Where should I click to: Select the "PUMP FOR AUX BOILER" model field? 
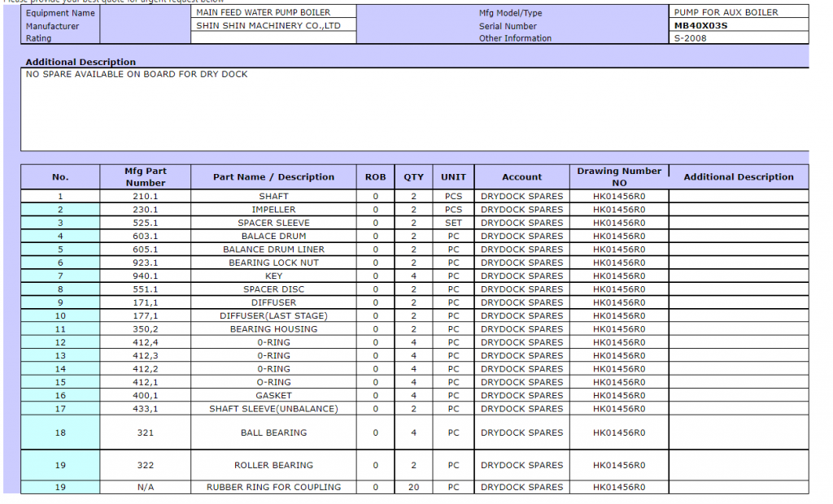point(739,12)
